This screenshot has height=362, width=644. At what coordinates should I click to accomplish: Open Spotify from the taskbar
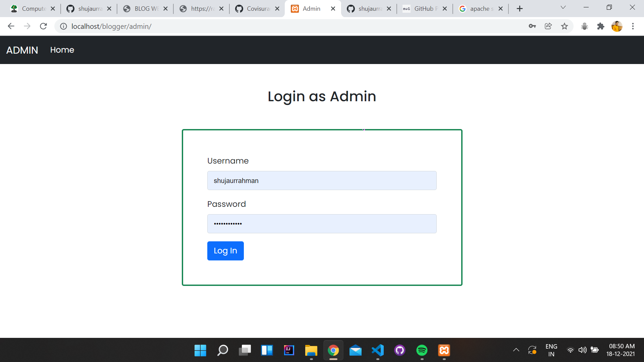[x=422, y=350]
